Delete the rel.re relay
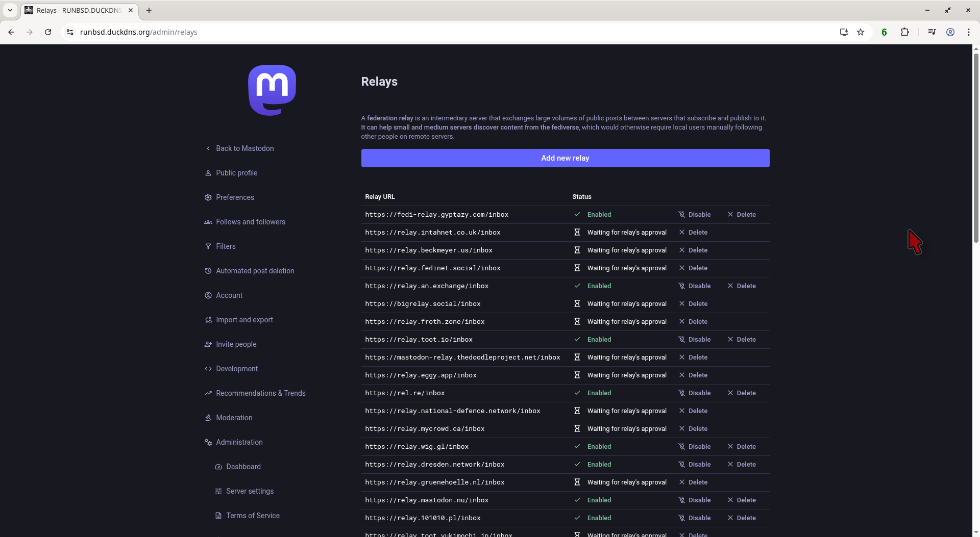The height and width of the screenshot is (537, 980). point(742,393)
